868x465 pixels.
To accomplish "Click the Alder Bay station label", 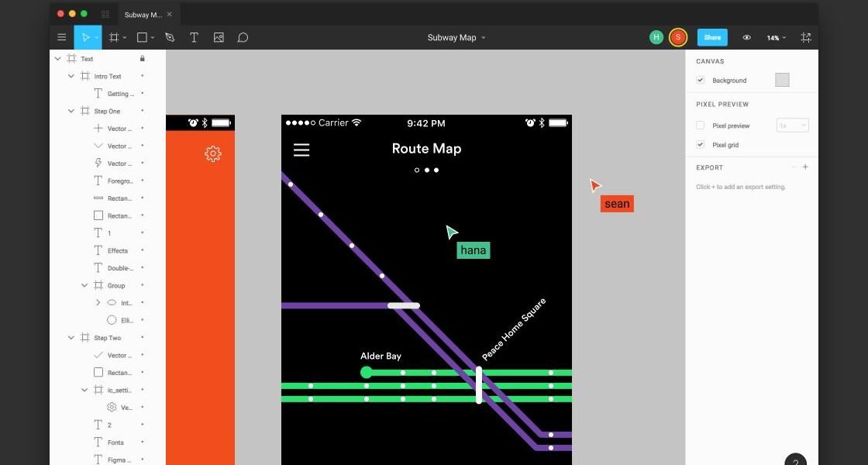I will coord(381,356).
